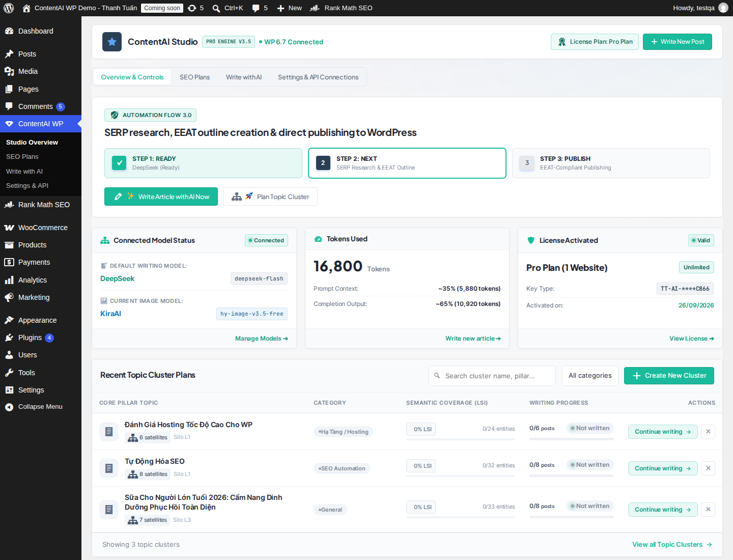
Task: Open WooCommerce in the sidebar
Action: tap(41, 228)
